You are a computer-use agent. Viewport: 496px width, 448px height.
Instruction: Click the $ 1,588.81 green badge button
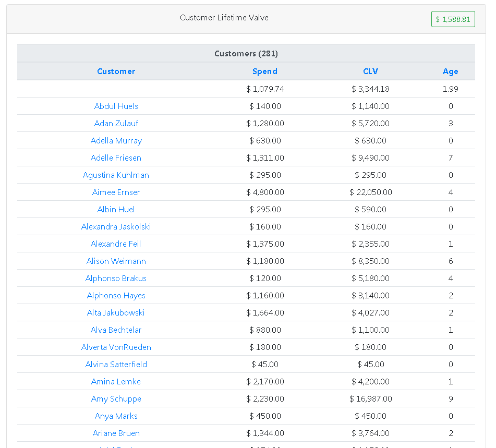[x=453, y=19]
